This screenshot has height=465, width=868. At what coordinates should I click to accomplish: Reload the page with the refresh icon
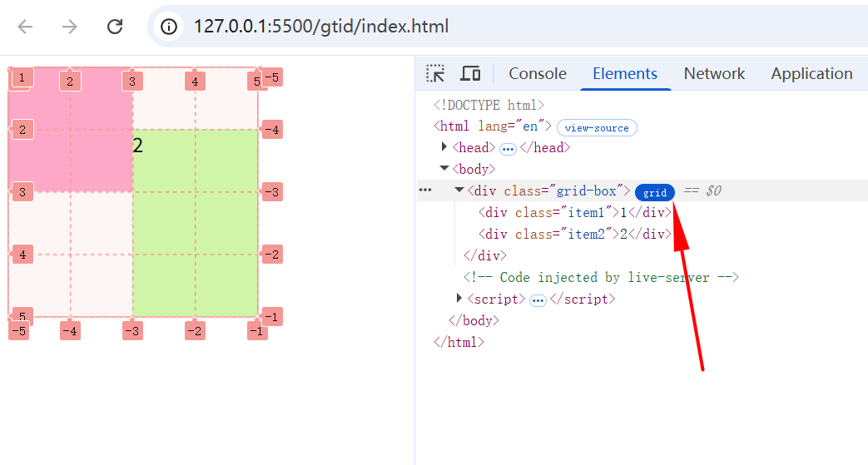tap(115, 27)
